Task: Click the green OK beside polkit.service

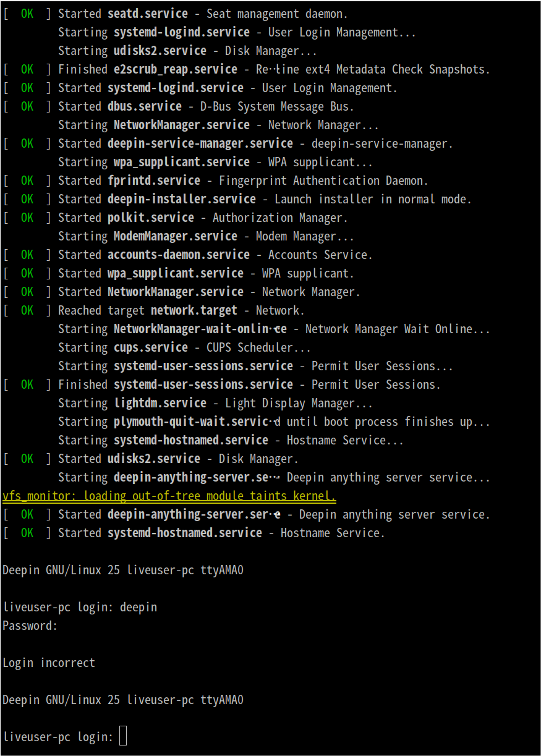Action: tap(27, 218)
